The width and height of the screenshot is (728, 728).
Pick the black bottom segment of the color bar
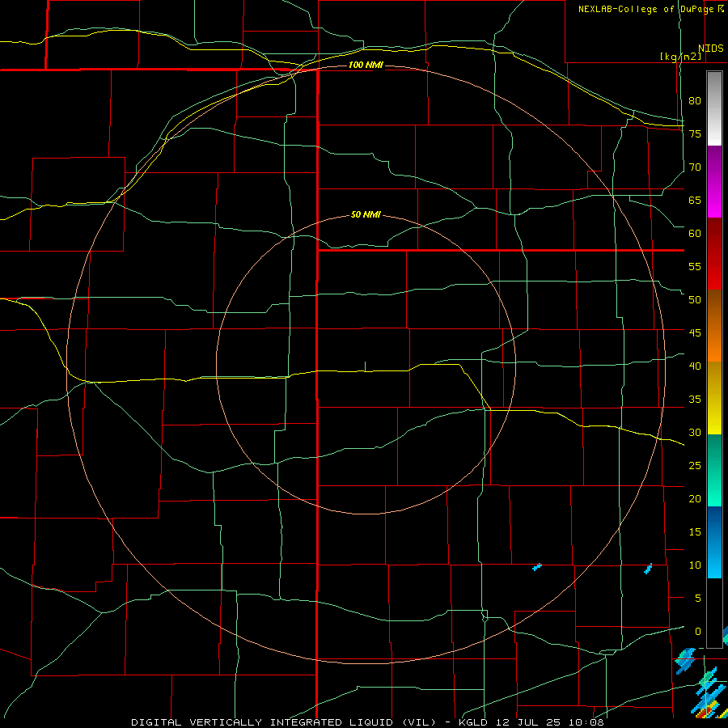(x=714, y=613)
